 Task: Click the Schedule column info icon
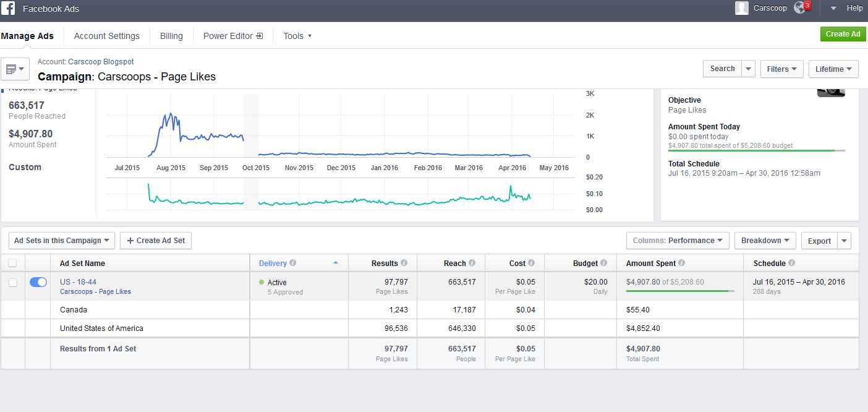(x=791, y=263)
